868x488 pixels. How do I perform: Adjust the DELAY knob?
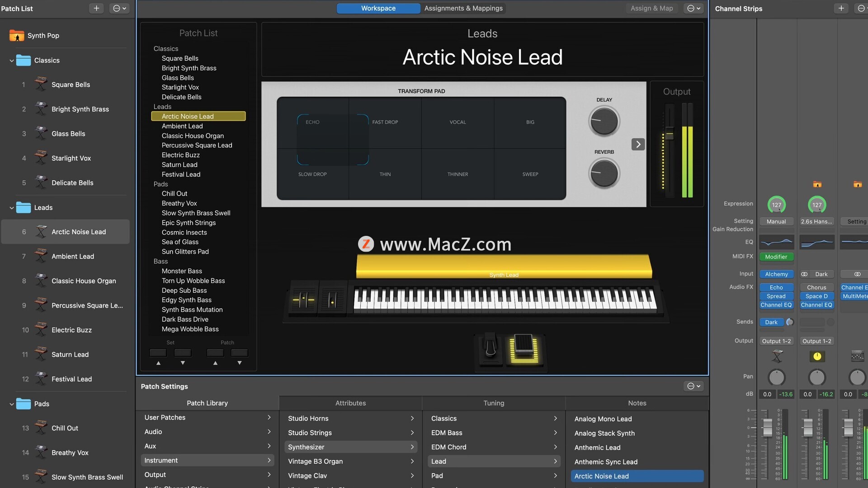604,122
